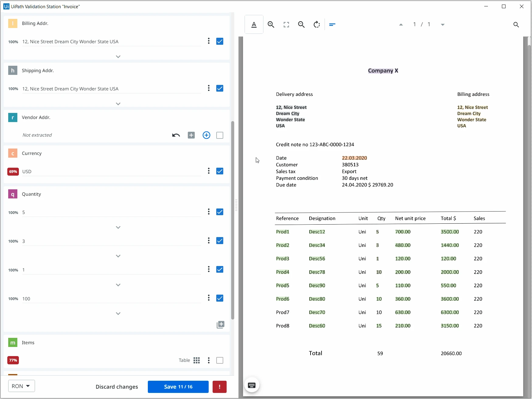Select the text selection mode icon
The height and width of the screenshot is (399, 532).
click(254, 25)
